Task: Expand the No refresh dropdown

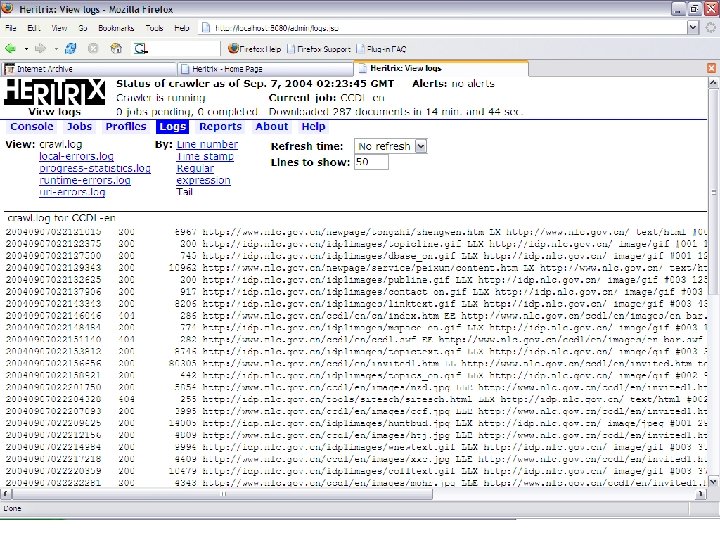Action: click(x=421, y=146)
